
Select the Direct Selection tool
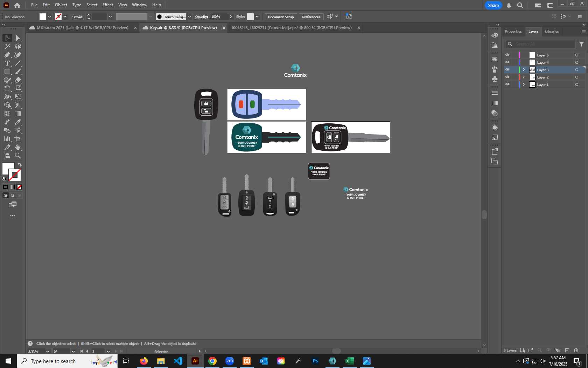pos(18,38)
